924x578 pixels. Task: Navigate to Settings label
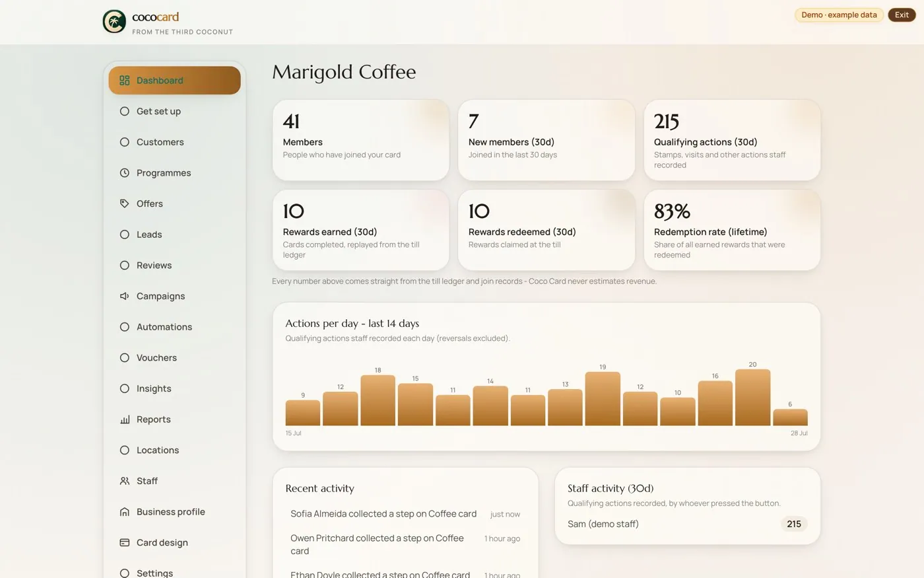[x=154, y=573]
